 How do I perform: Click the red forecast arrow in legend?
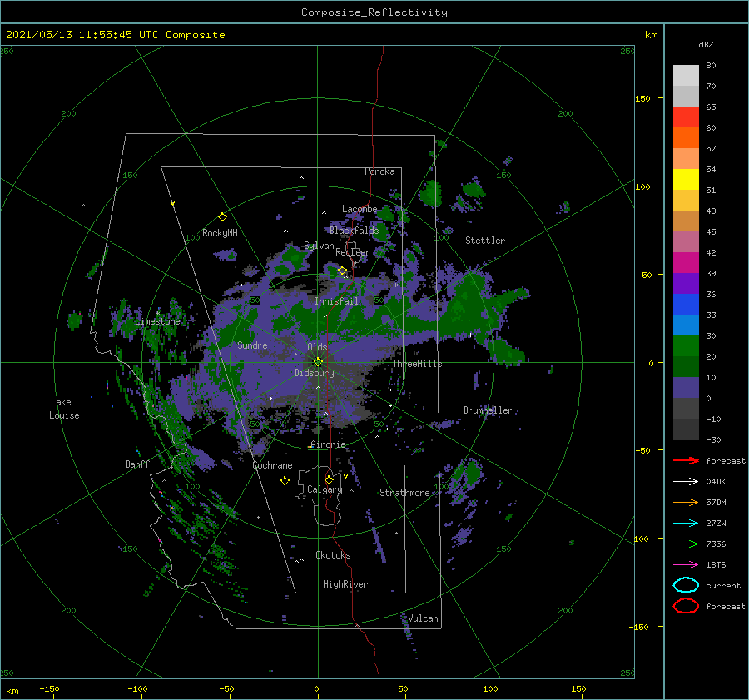click(x=686, y=460)
